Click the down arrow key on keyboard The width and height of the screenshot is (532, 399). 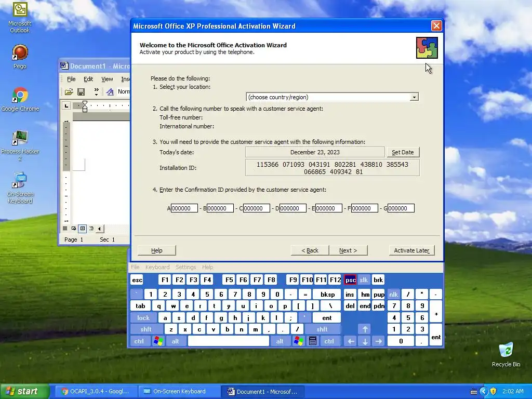[x=365, y=341]
